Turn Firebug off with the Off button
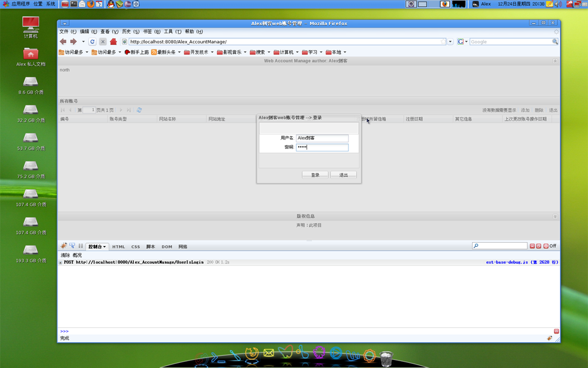 [550, 246]
